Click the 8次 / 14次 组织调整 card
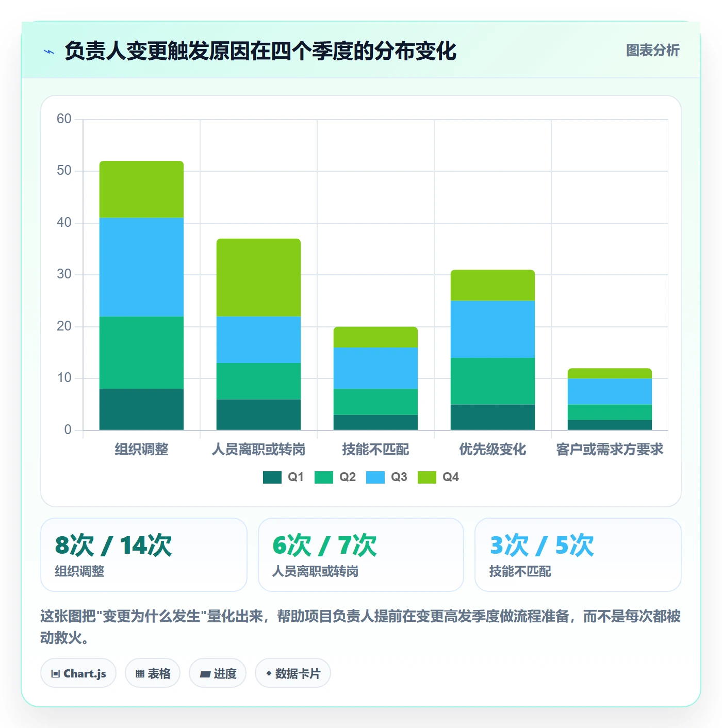722x728 pixels. (x=144, y=555)
